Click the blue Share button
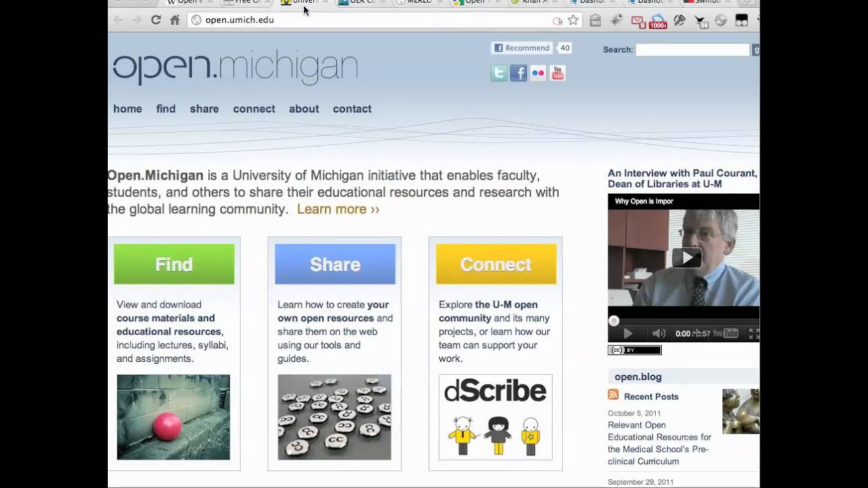Viewport: 868px width, 488px height. (335, 264)
